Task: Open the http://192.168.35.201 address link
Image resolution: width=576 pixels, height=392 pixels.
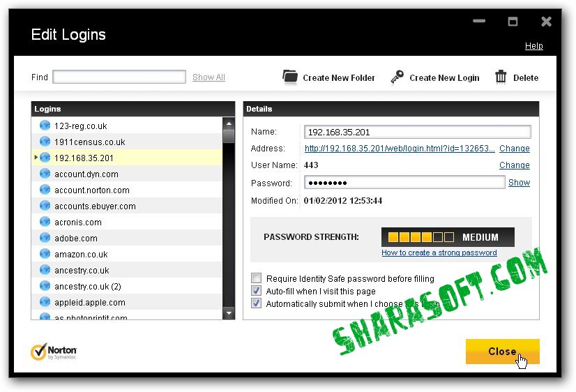Action: pyautogui.click(x=400, y=149)
